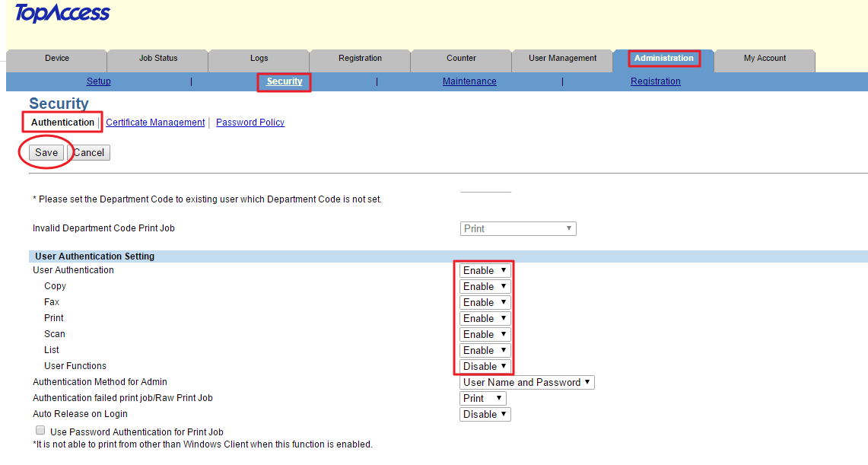The height and width of the screenshot is (465, 868).
Task: Enable Use Password Authentication for Print Job
Action: coord(40,430)
